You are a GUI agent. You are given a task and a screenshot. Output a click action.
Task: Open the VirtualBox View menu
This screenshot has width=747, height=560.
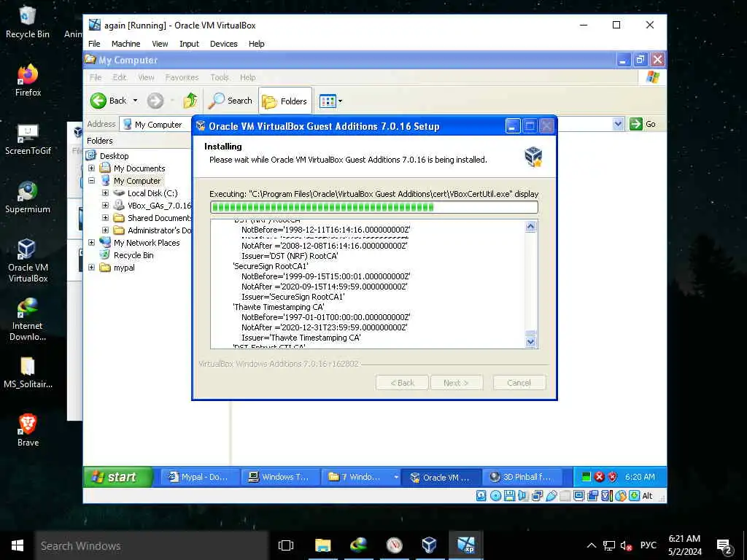[160, 44]
